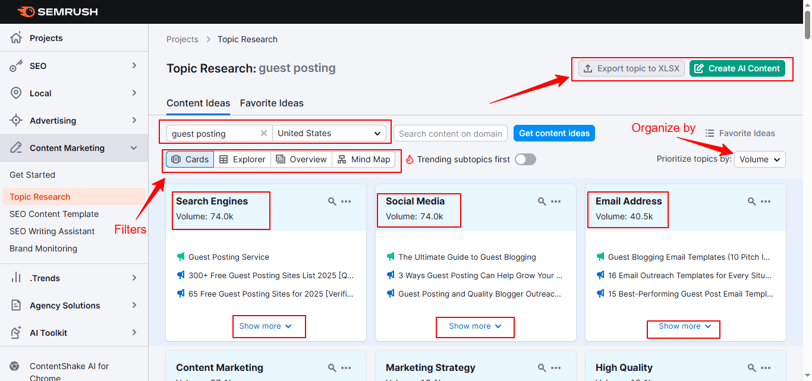
Task: Click the Semrush logo
Action: [x=57, y=11]
